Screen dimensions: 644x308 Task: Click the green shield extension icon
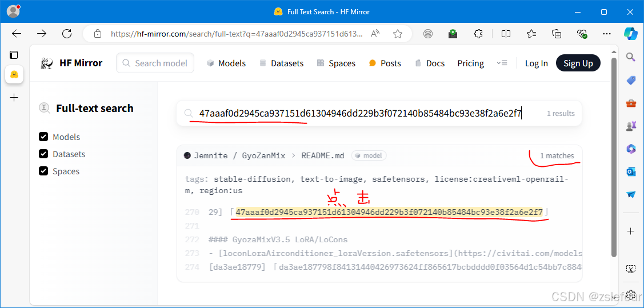453,34
